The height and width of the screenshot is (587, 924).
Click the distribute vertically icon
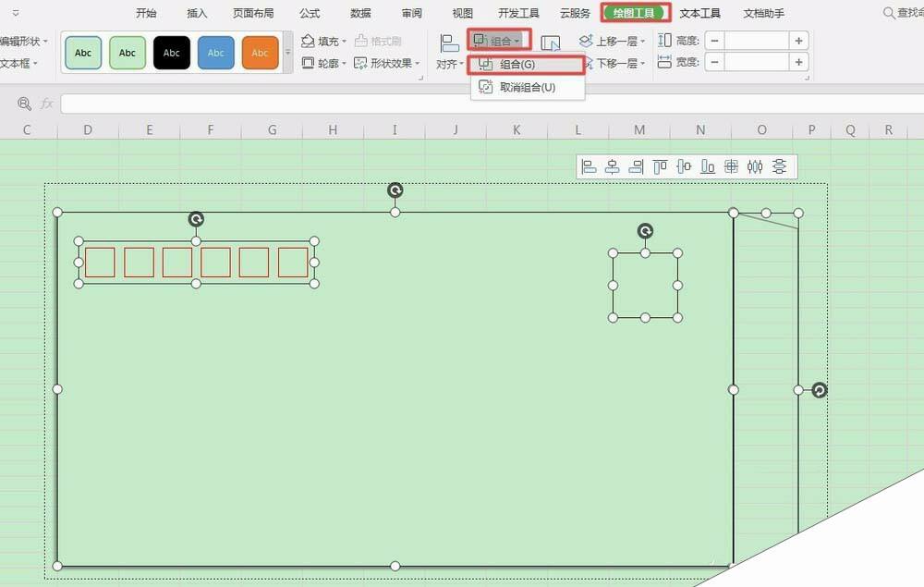coord(781,166)
